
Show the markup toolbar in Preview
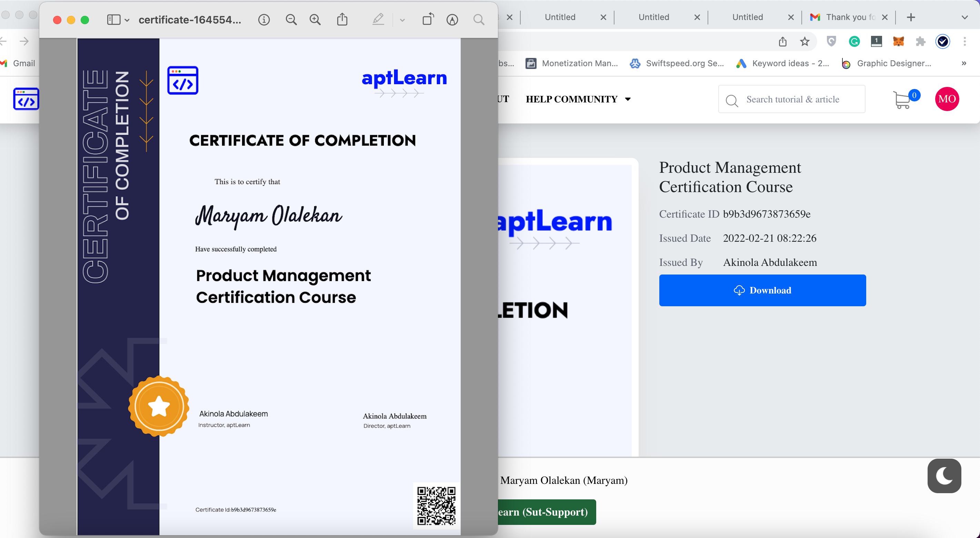(452, 20)
